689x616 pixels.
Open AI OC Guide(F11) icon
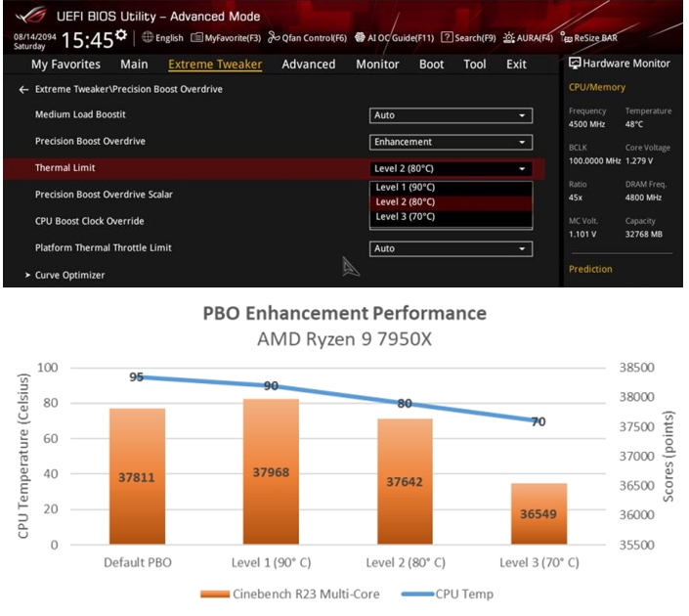click(360, 38)
